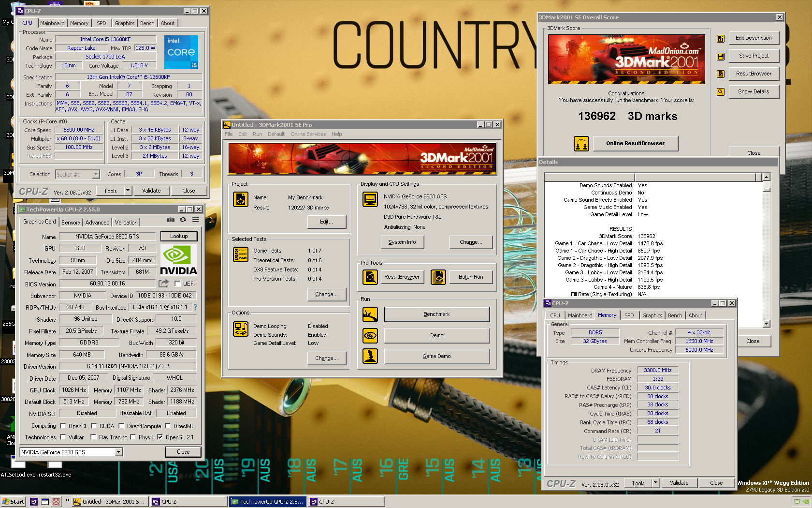Open the File menu in 3DMark2001
812x508 pixels.
point(229,134)
